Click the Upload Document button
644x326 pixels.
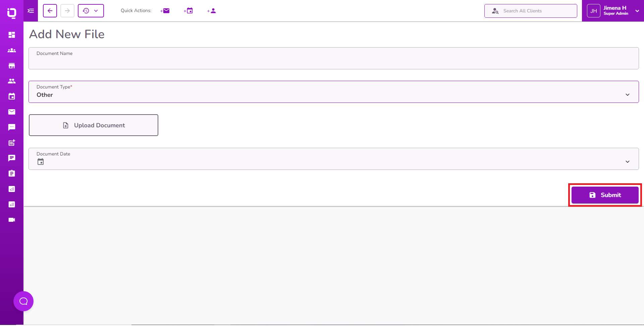point(94,125)
